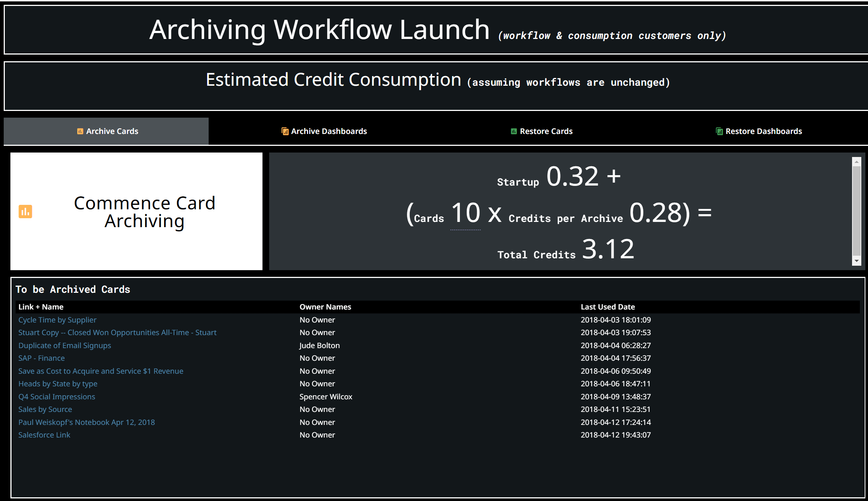Click the orange chart icon beside Commence Card Archiving
The height and width of the screenshot is (501, 868).
point(25,212)
